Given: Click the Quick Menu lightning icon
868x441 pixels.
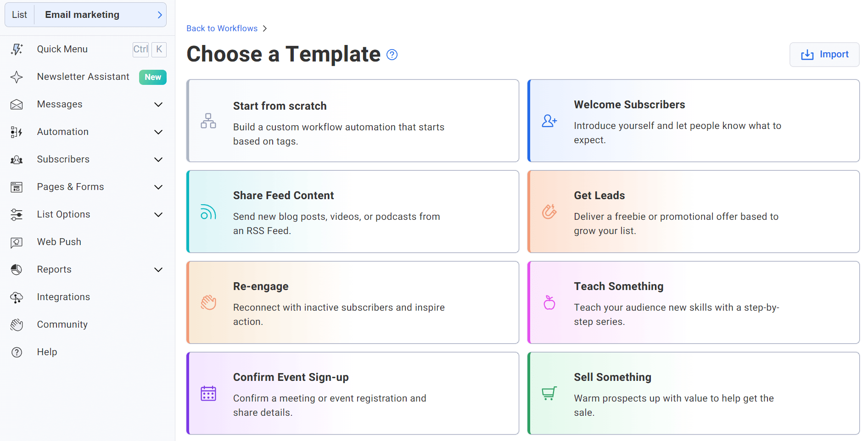Looking at the screenshot, I should (17, 49).
